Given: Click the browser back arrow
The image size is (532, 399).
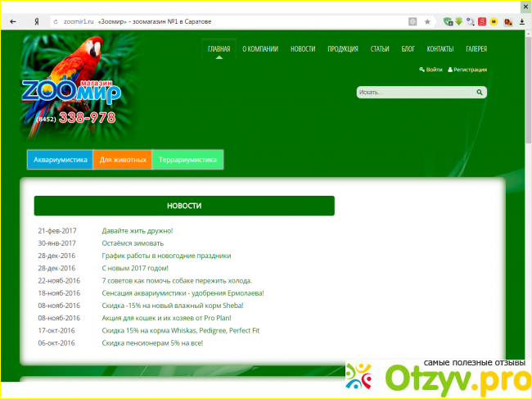Looking at the screenshot, I should 12,21.
